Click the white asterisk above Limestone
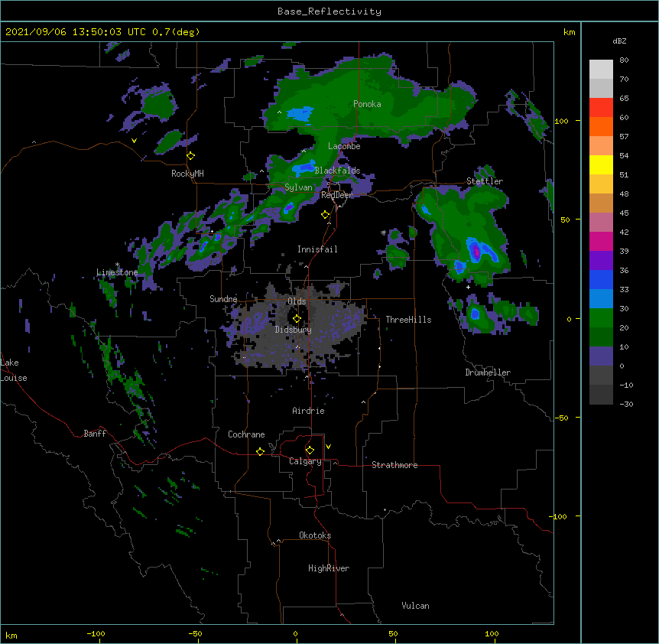This screenshot has width=659, height=644. click(117, 265)
